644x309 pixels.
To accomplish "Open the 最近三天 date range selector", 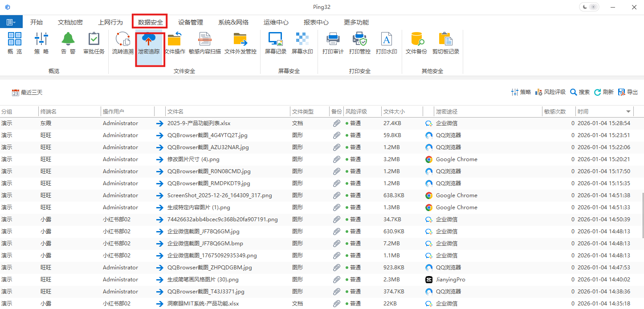I will 28,92.
